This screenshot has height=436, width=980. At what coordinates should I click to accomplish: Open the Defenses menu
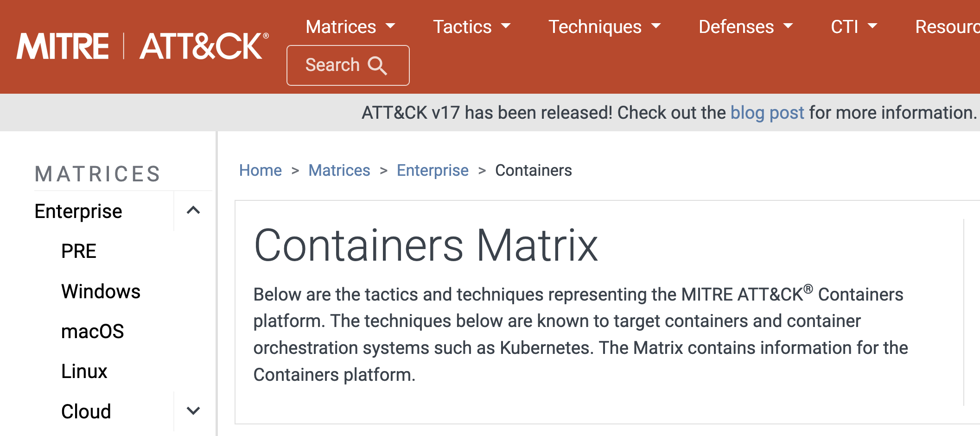(x=745, y=26)
